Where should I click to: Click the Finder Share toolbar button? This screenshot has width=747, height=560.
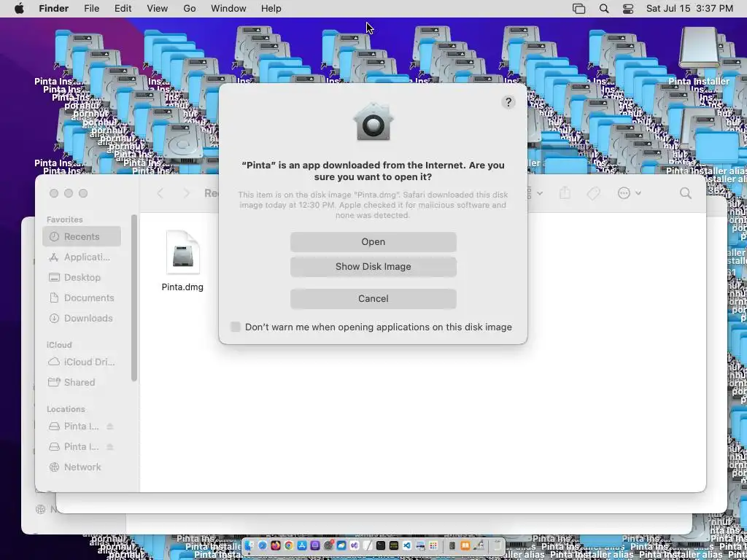[x=565, y=192]
